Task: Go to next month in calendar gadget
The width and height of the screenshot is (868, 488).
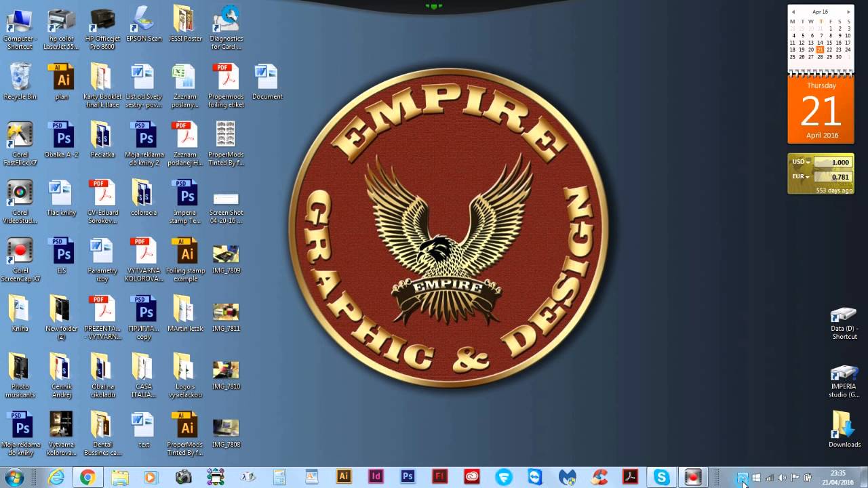Action: coord(848,12)
